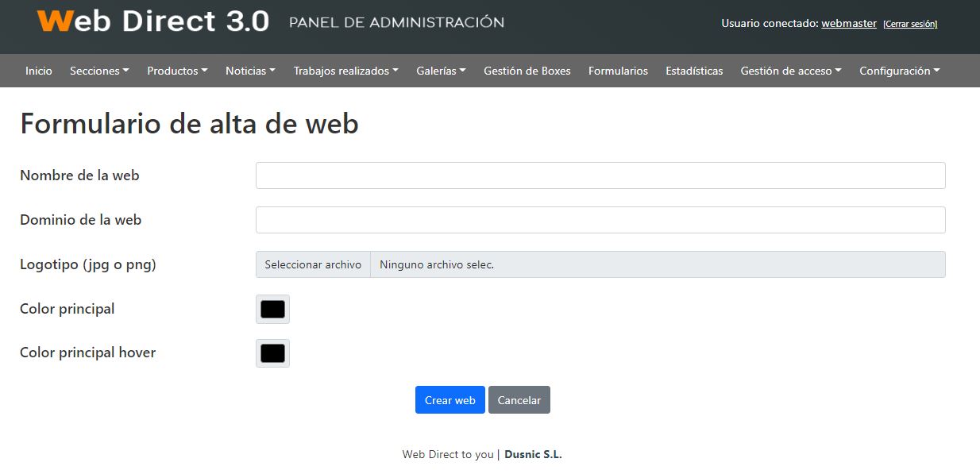Viewport: 980px width, 474px height.
Task: Click the 'PANEL DE ADMINISTRACIÓN' header text
Action: pyautogui.click(x=396, y=22)
